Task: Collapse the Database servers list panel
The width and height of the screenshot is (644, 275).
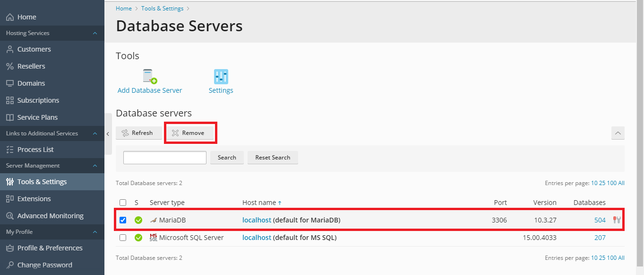Action: (618, 133)
